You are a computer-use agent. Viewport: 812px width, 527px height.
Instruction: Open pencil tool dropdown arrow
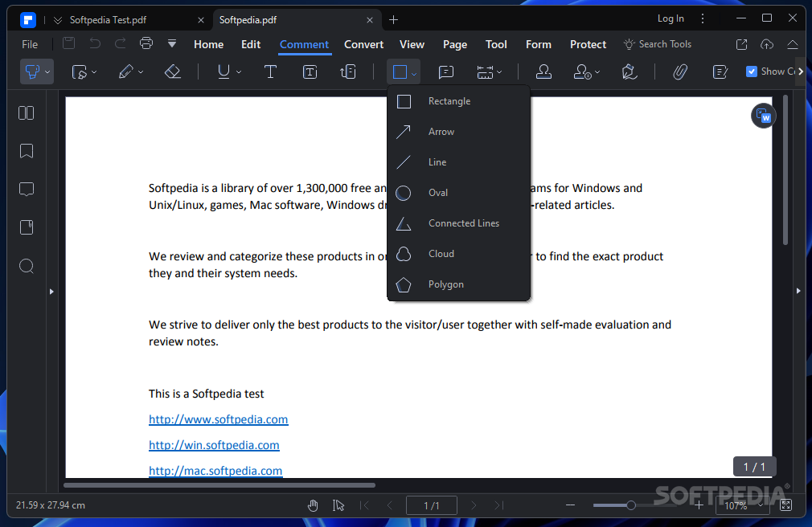point(141,72)
